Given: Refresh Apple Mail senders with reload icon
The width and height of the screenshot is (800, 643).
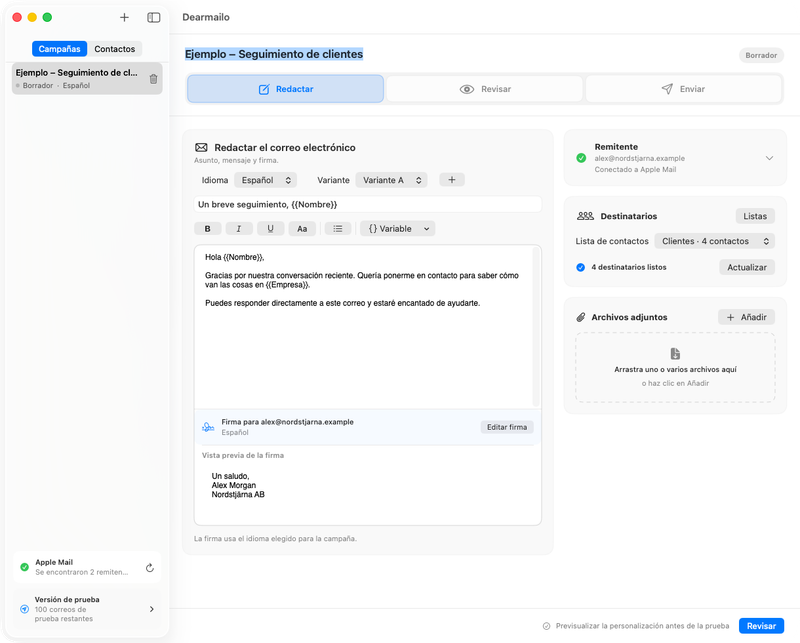Looking at the screenshot, I should pos(149,567).
